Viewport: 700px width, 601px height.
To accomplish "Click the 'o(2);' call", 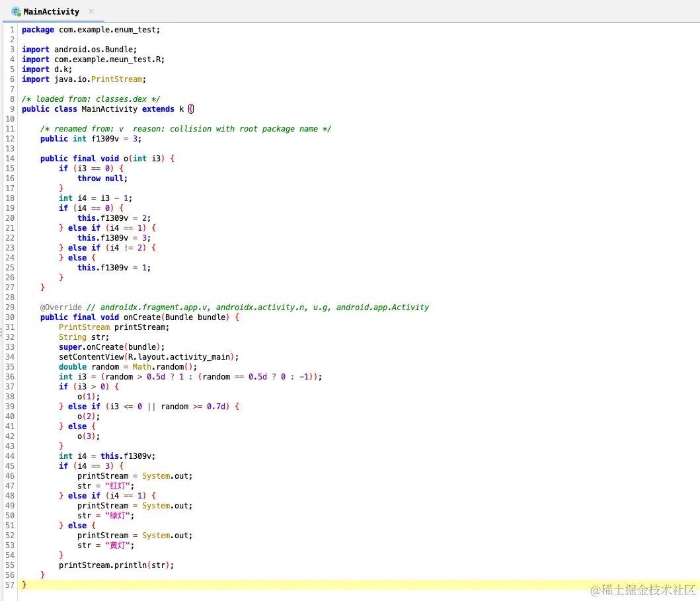I will (89, 416).
